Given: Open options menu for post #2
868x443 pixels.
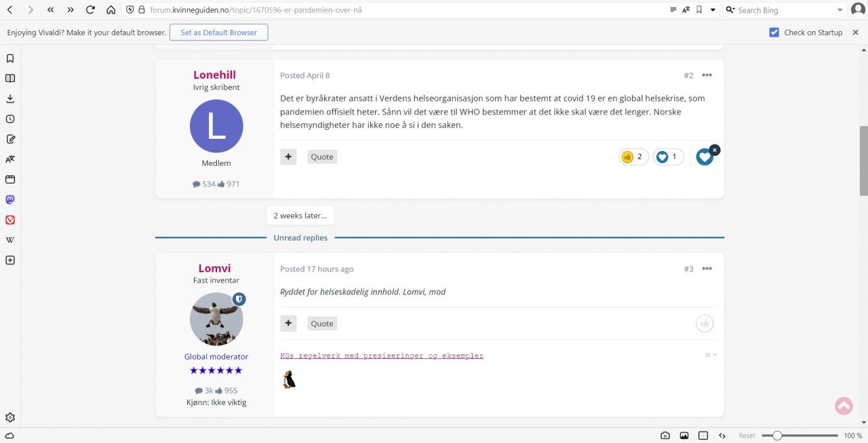Looking at the screenshot, I should [x=707, y=75].
